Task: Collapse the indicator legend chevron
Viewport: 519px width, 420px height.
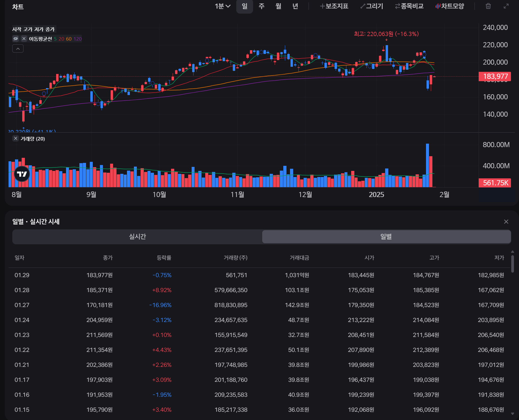Action: (18, 49)
